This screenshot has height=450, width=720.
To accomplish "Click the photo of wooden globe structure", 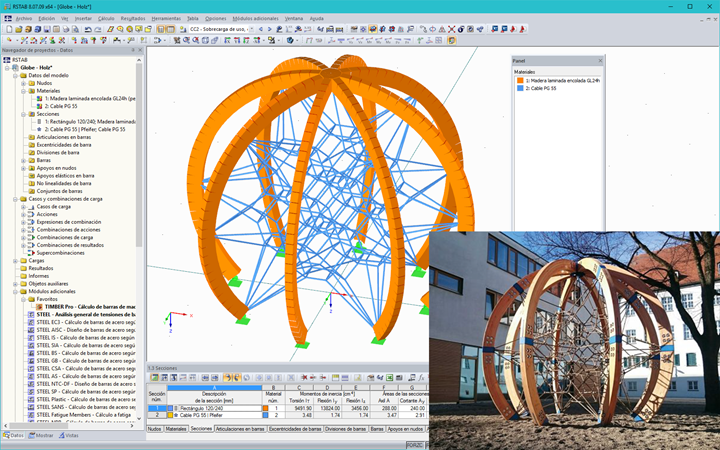I will pyautogui.click(x=574, y=340).
